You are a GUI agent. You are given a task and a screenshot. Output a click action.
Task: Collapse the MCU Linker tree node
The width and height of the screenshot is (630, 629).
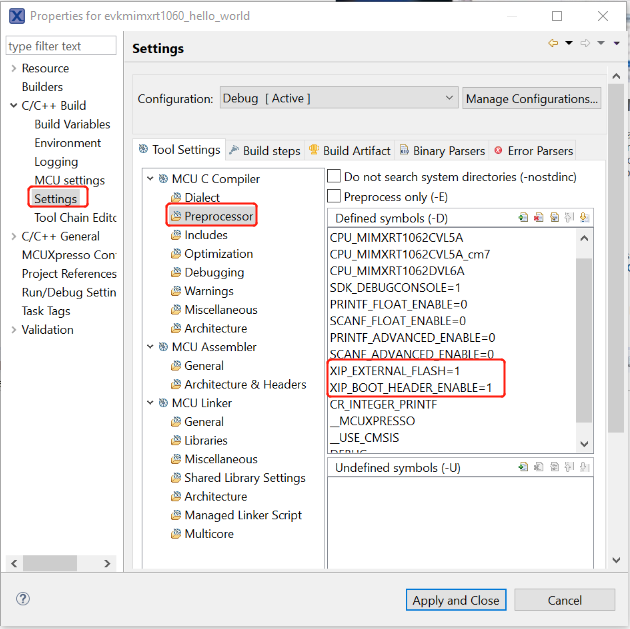[150, 403]
